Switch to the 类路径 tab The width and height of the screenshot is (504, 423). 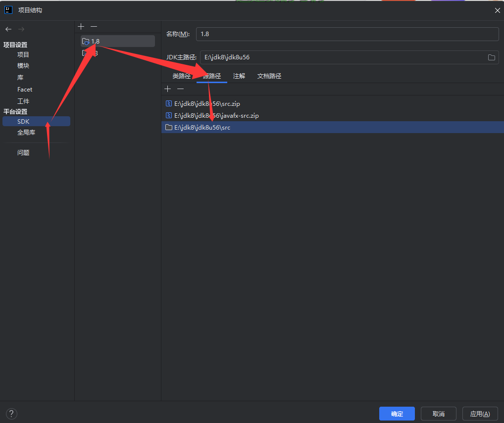click(x=181, y=76)
